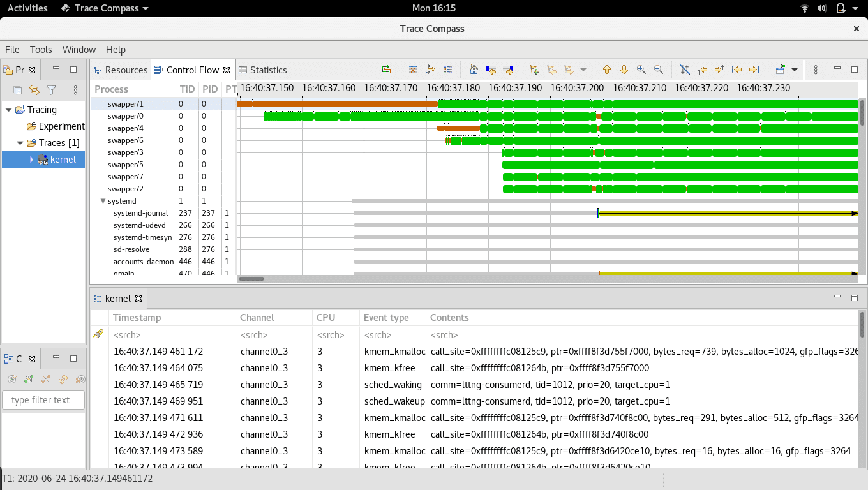This screenshot has width=868, height=490.
Task: Click the Previous Marker flag icon
Action: pos(552,70)
